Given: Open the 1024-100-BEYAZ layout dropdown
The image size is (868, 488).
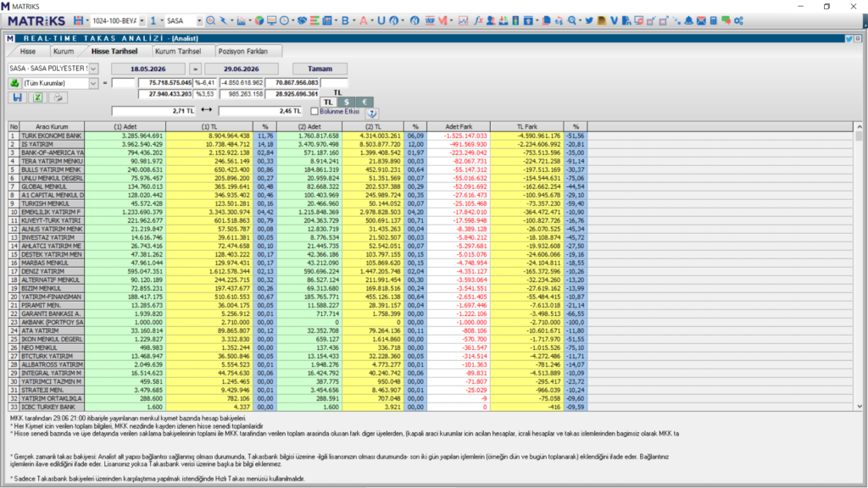Looking at the screenshot, I should (x=142, y=20).
